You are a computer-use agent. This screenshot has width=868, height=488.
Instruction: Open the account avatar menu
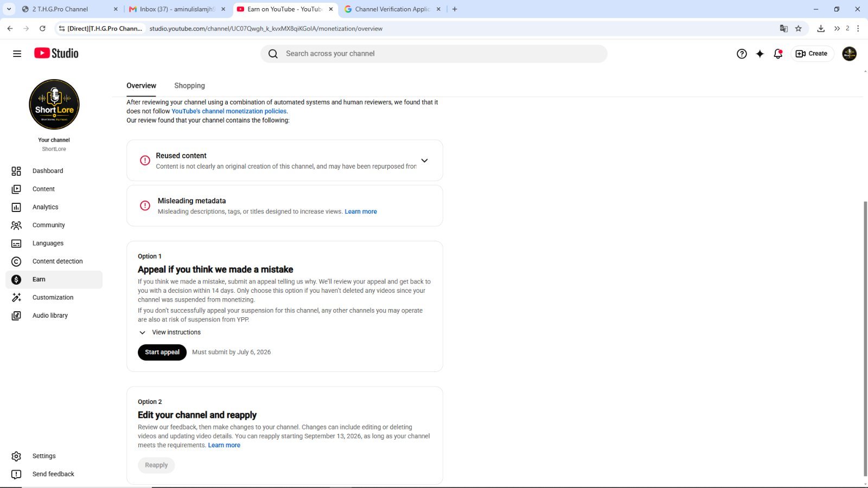point(849,54)
